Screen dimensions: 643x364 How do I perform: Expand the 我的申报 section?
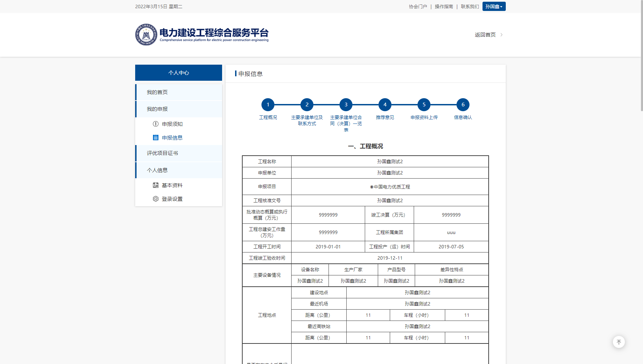coord(179,109)
